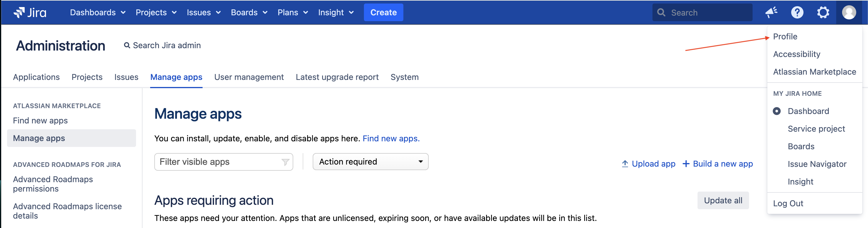Image resolution: width=868 pixels, height=228 pixels.
Task: Follow the Find new apps inline link
Action: 391,139
